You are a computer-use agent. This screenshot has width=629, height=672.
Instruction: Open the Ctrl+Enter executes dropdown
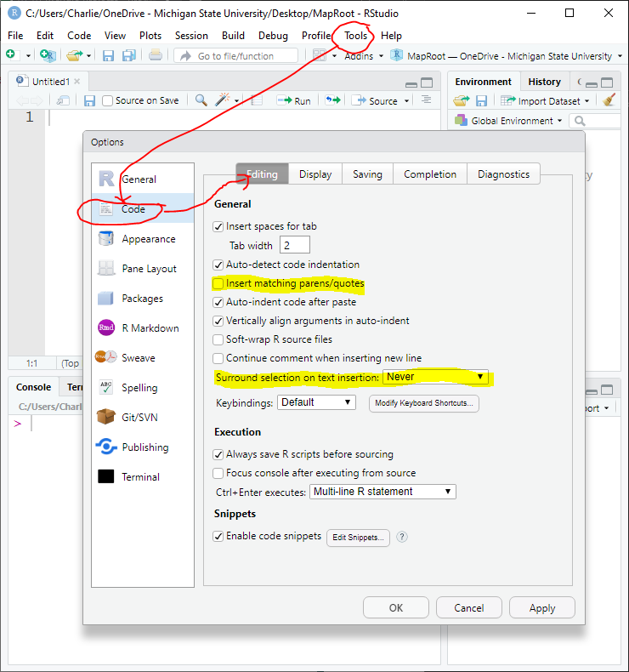click(x=382, y=492)
